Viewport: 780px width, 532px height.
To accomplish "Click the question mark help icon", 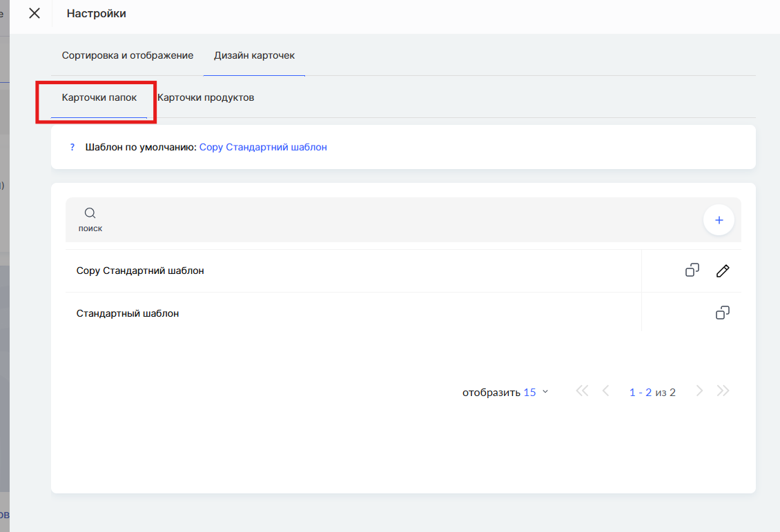I will tap(72, 147).
